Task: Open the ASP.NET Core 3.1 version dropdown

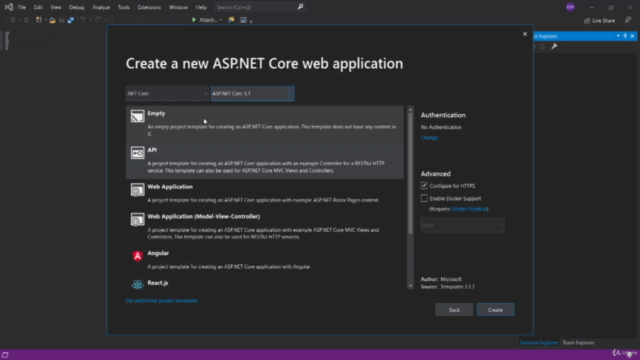Action: click(x=252, y=93)
